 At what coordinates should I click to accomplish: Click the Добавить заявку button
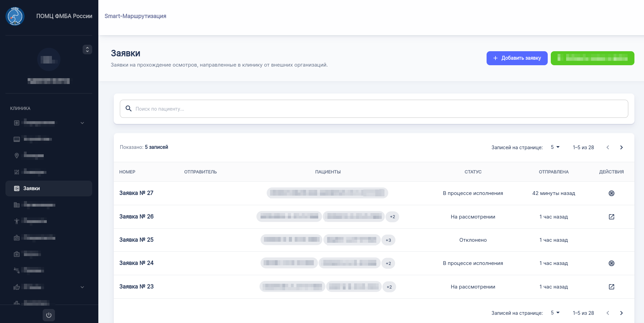[517, 58]
